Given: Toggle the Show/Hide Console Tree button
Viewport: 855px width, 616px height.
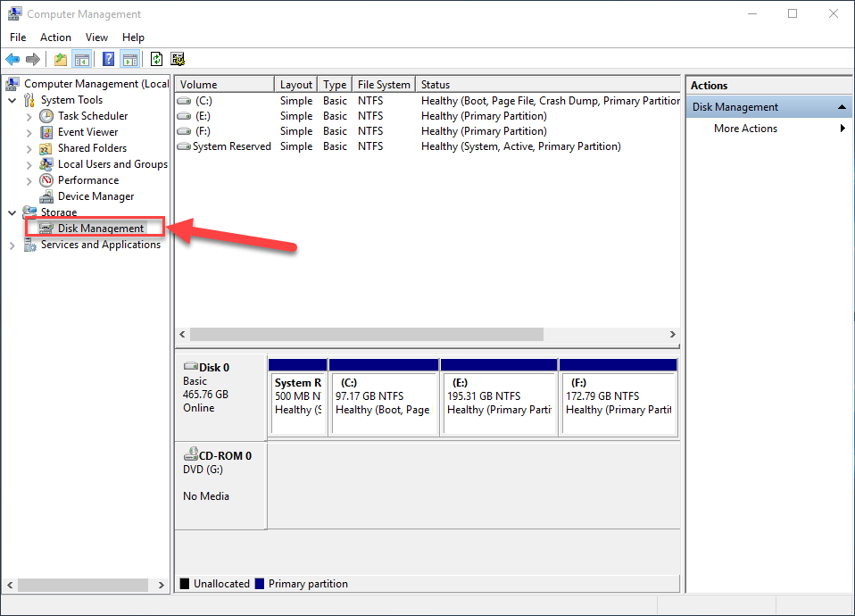Looking at the screenshot, I should pos(82,60).
